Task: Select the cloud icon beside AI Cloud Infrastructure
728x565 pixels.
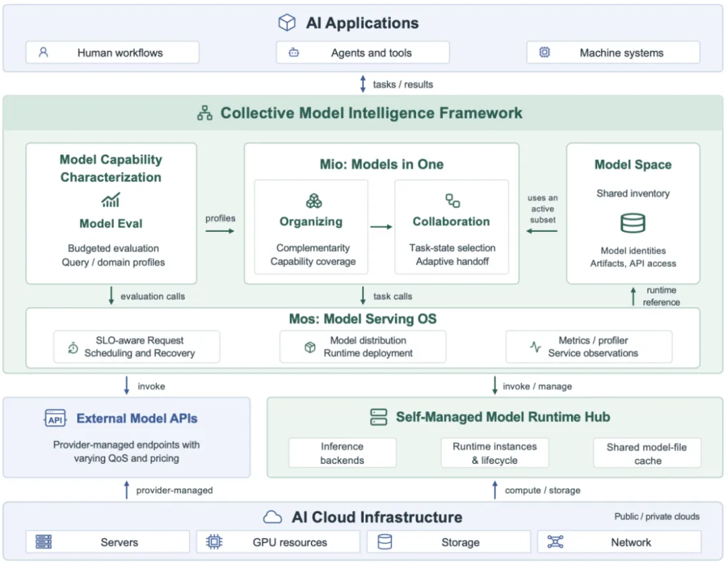Action: (x=272, y=517)
